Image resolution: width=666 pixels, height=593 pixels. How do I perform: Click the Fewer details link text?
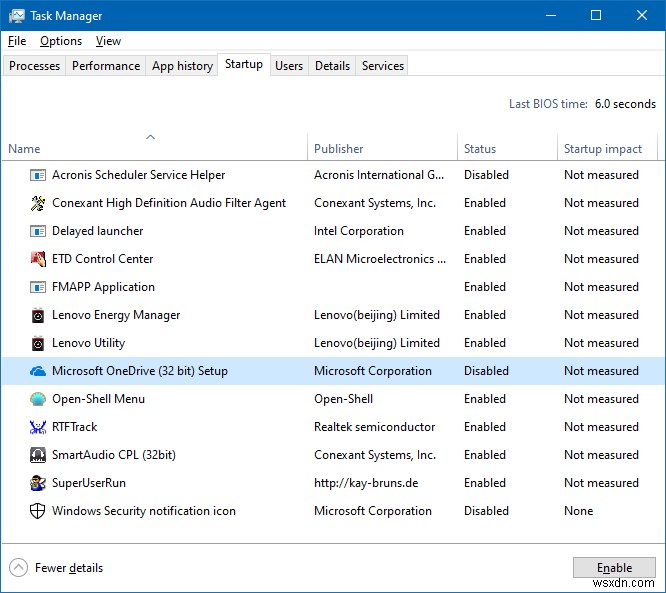(69, 568)
